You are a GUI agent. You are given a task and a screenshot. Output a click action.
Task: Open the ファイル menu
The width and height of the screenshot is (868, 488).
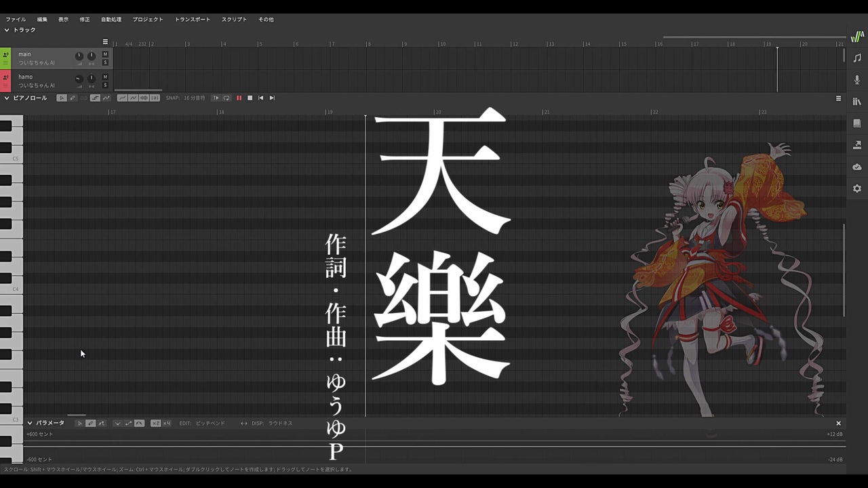16,20
